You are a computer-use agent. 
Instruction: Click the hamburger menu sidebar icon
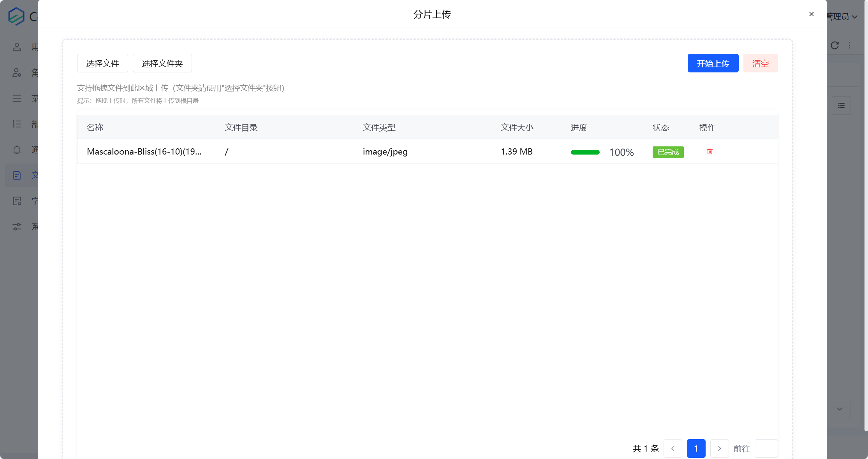17,98
